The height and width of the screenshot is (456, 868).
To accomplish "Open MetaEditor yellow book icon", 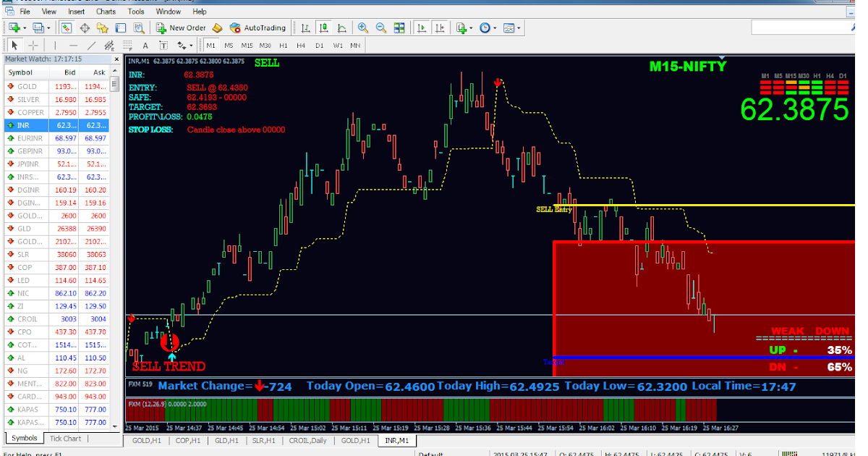I will 217,28.
